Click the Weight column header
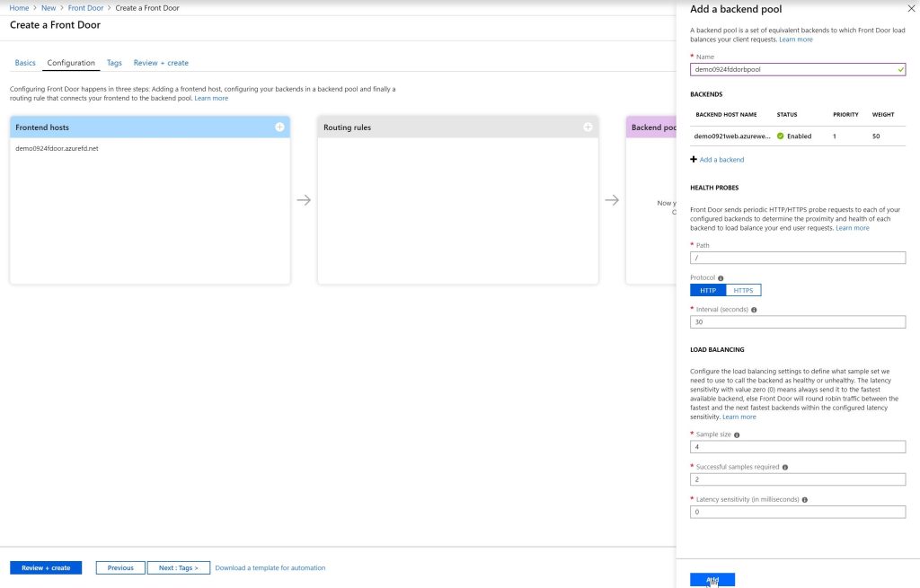The height and width of the screenshot is (588, 920). [x=883, y=114]
